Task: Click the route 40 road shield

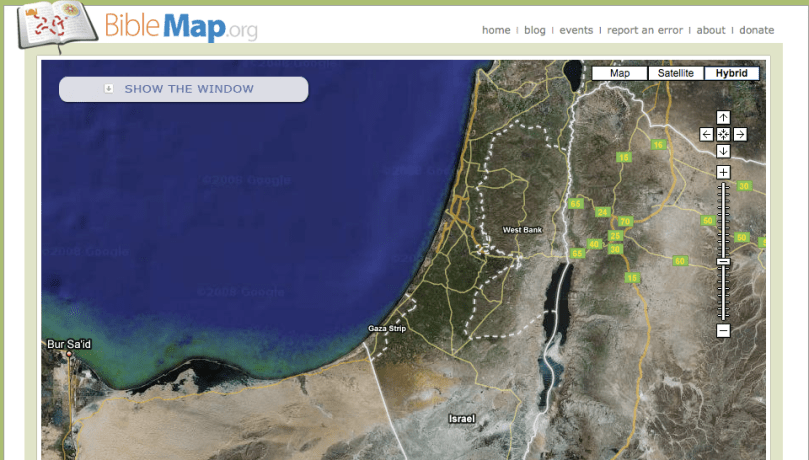Action: (x=594, y=244)
